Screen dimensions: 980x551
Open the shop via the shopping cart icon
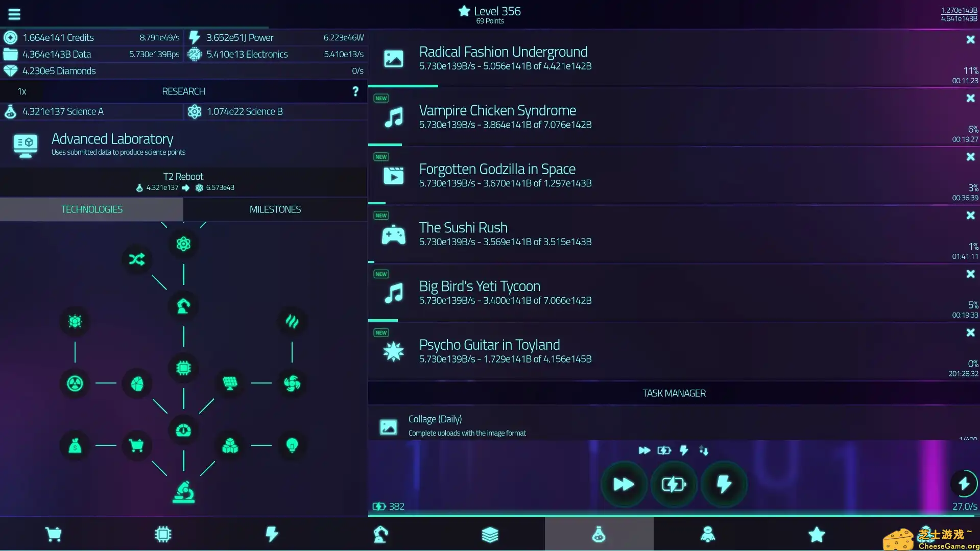tap(54, 534)
